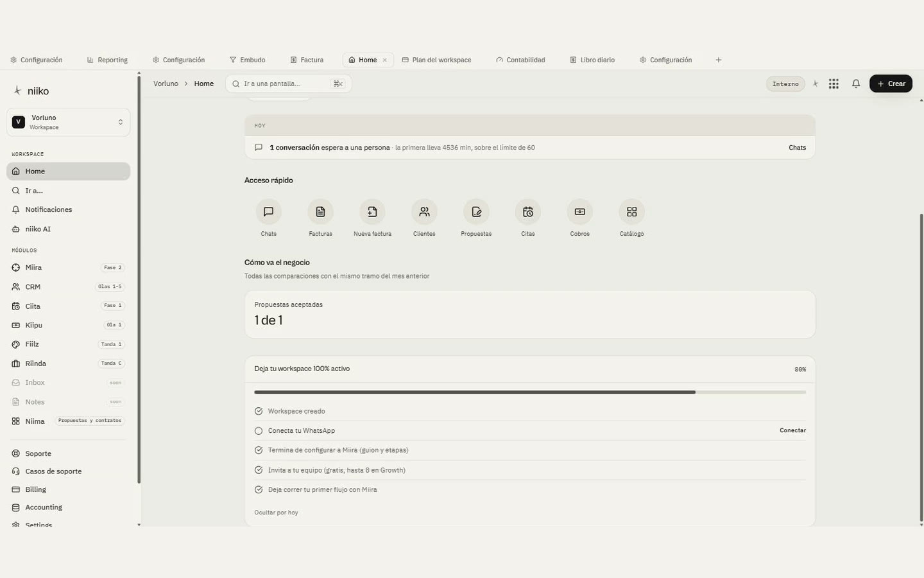924x578 pixels.
Task: Select Home in the sidebar
Action: pyautogui.click(x=68, y=171)
